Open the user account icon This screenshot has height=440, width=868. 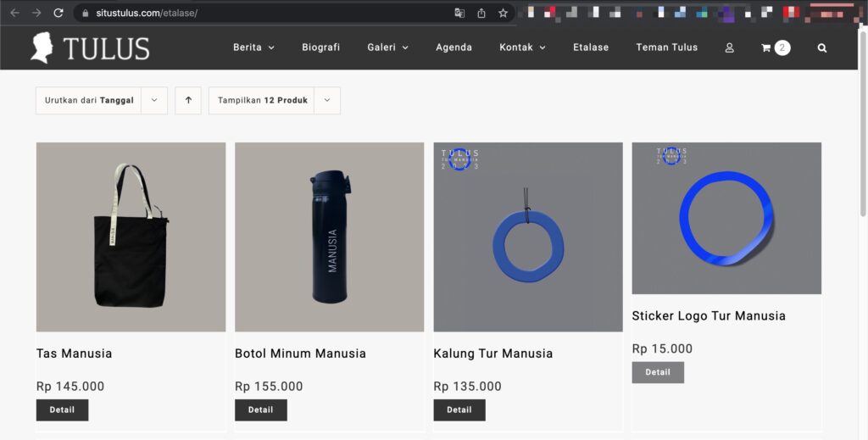click(x=730, y=48)
